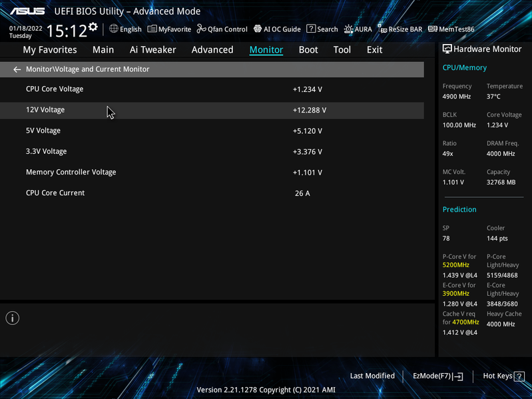
Task: Select the 12V Voltage row
Action: click(212, 111)
